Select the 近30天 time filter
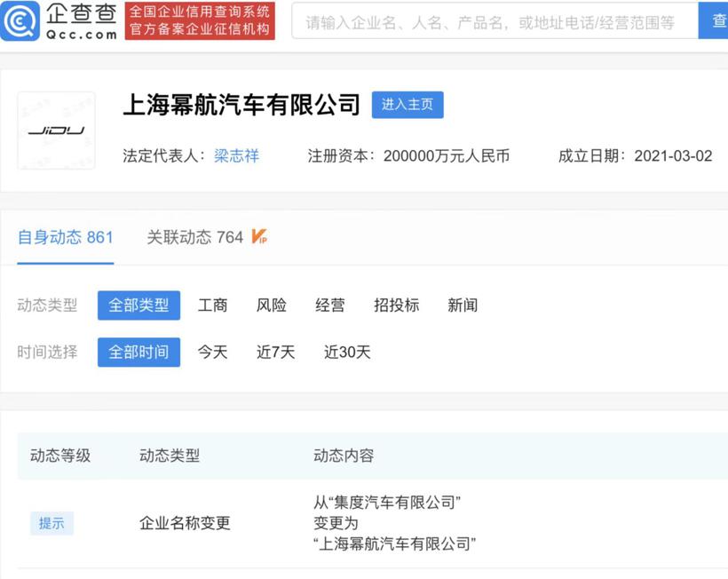Viewport: 728px width, 579px height. (347, 353)
